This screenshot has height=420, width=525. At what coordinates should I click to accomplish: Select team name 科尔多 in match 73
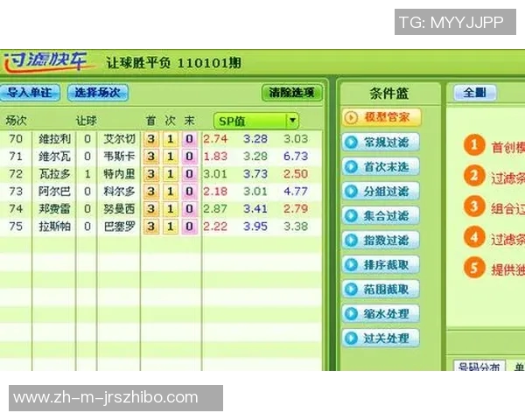[119, 192]
